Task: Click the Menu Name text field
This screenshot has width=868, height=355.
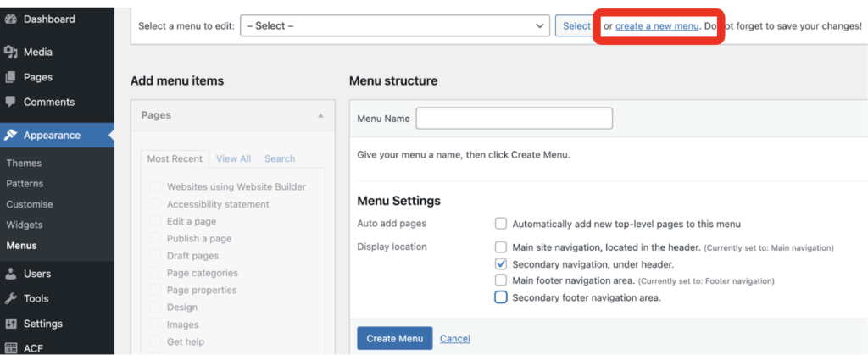Action: tap(514, 119)
